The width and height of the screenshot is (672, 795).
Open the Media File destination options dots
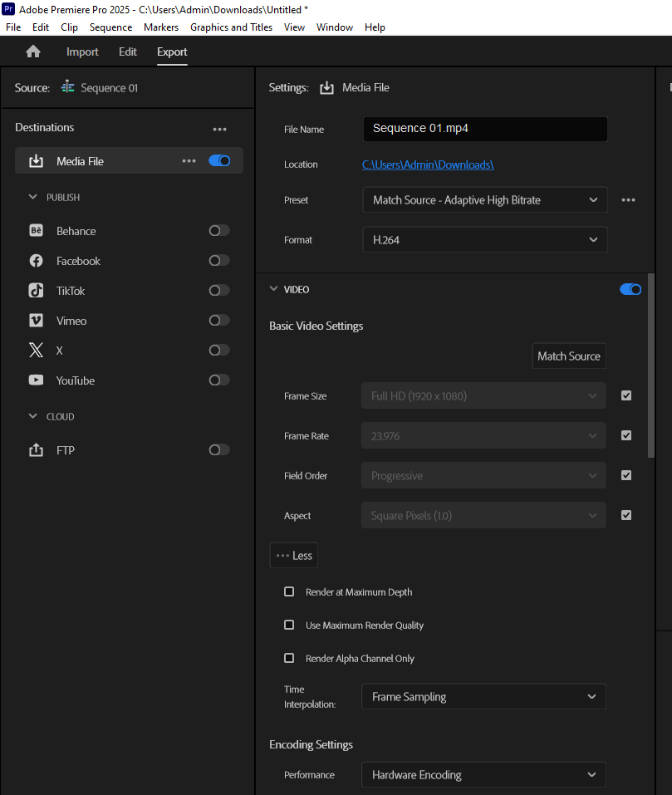coord(189,160)
